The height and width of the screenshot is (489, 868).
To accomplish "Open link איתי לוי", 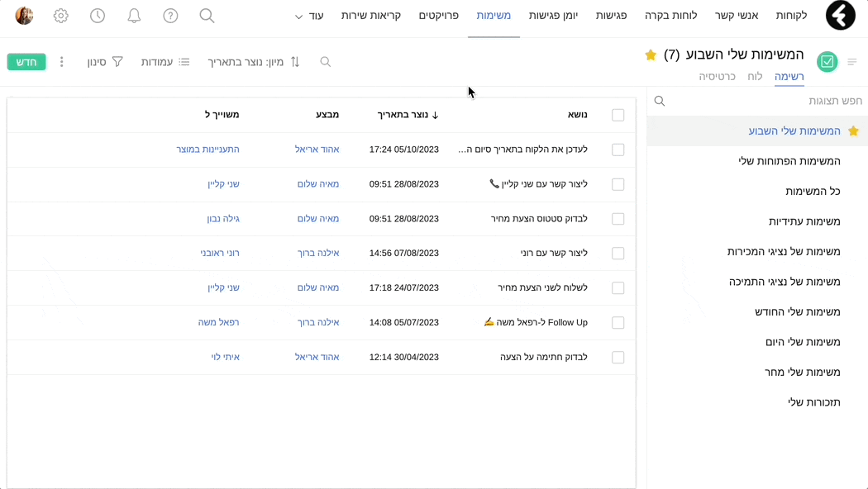I will pos(226,357).
